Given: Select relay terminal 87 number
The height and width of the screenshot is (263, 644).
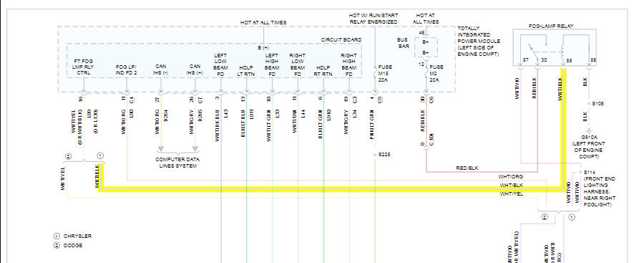Looking at the screenshot, I should click(525, 60).
